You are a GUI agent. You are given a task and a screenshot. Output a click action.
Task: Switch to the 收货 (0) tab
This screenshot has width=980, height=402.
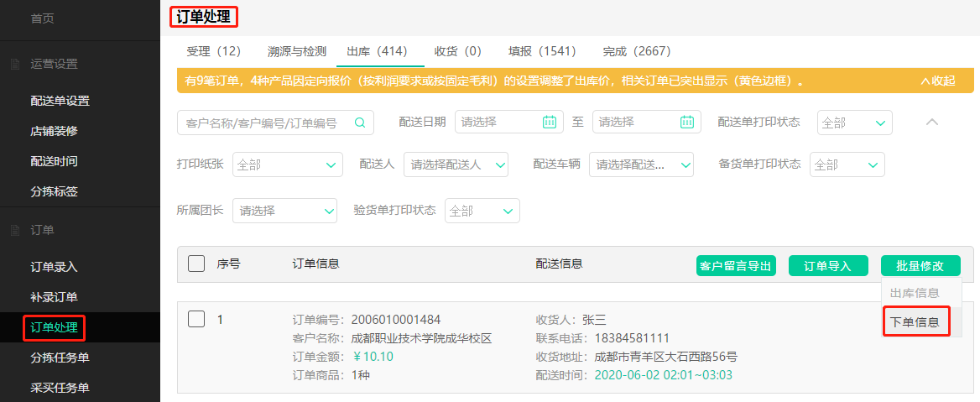[458, 51]
